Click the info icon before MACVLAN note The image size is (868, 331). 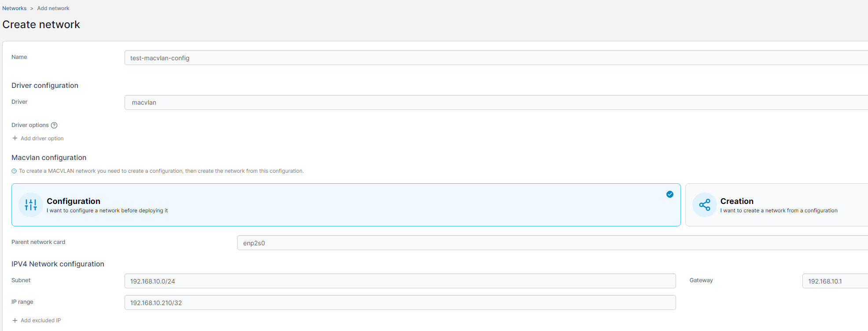coord(14,171)
